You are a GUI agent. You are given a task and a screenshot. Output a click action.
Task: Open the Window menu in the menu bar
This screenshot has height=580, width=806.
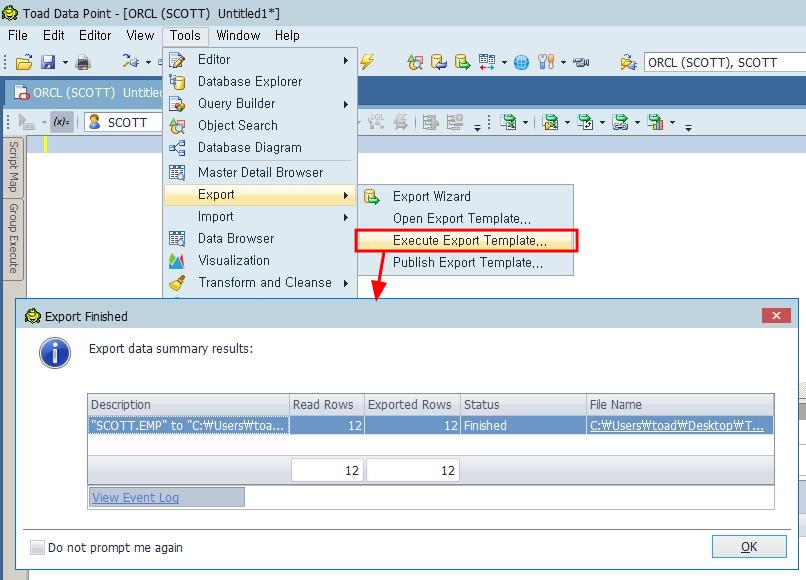tap(238, 35)
